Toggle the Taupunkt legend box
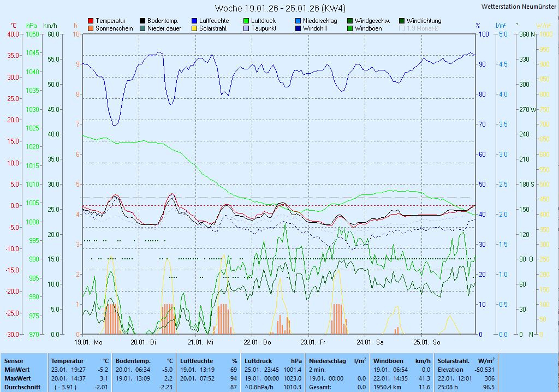Screen dimensions: 559x392 click(246, 28)
